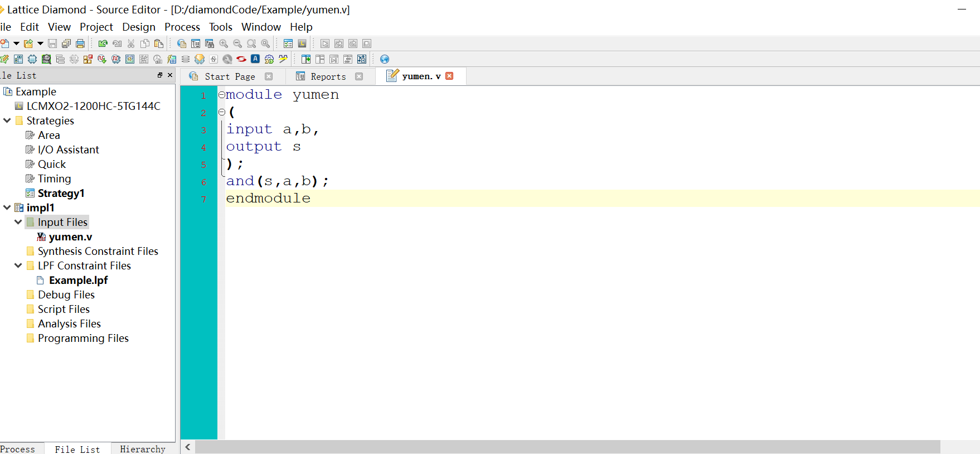980x454 pixels.
Task: Select Strategy1 in the strategies list
Action: pos(61,193)
